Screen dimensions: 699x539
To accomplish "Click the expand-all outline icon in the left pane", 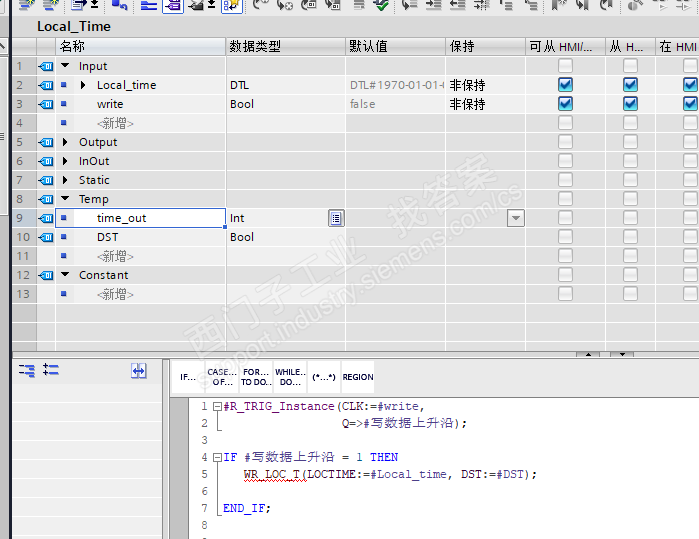I will coord(51,370).
